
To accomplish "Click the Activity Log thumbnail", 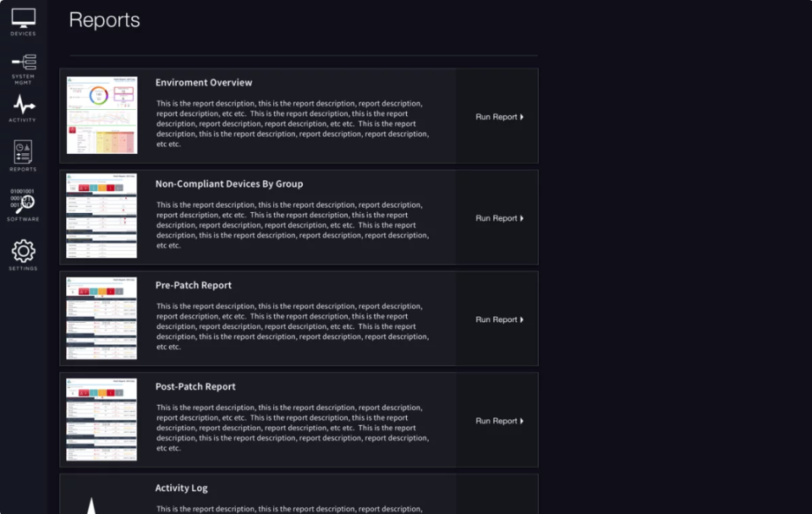I will [92, 501].
